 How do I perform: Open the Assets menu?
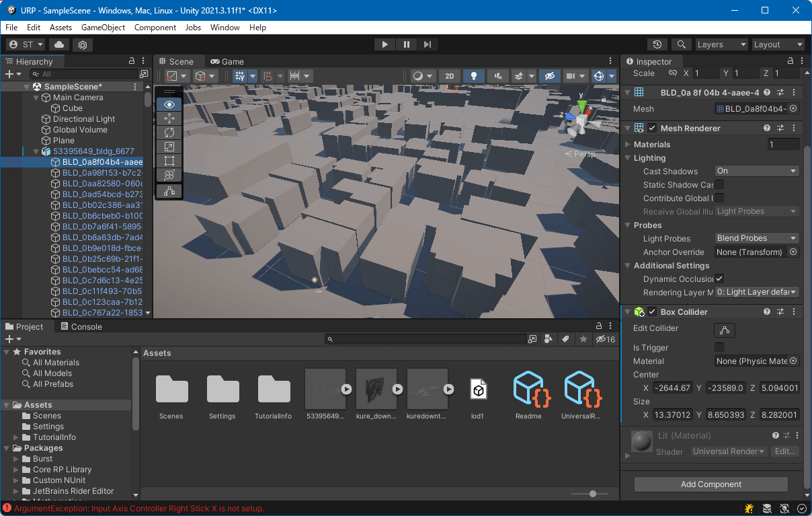point(60,28)
